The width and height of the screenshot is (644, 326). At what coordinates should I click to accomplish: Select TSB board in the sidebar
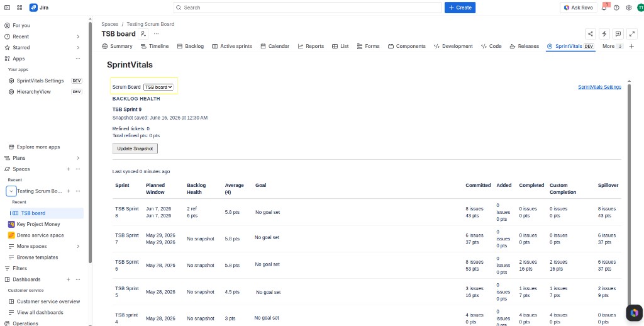[47, 213]
